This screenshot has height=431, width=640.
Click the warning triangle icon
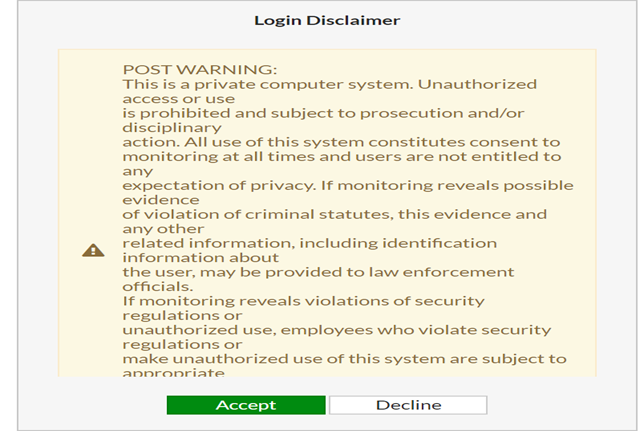[93, 250]
